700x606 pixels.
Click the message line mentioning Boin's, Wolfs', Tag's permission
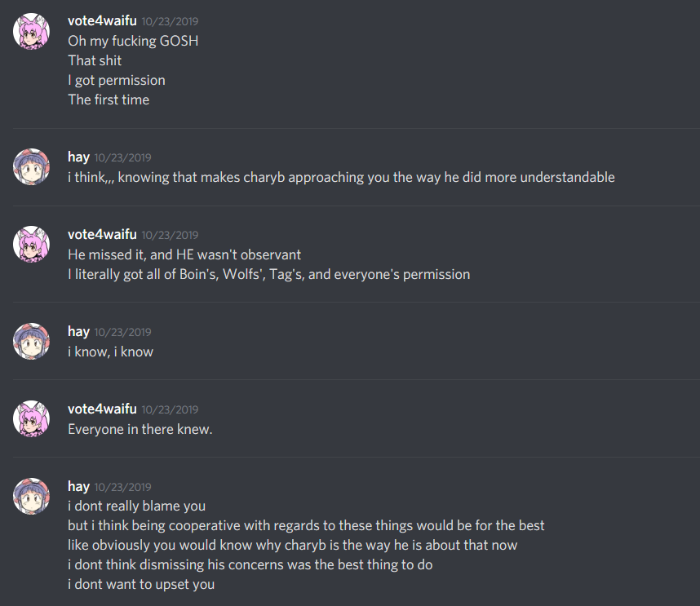tap(268, 274)
